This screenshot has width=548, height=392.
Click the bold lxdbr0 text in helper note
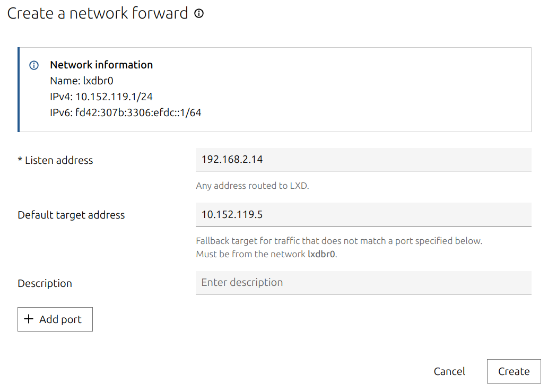point(321,254)
